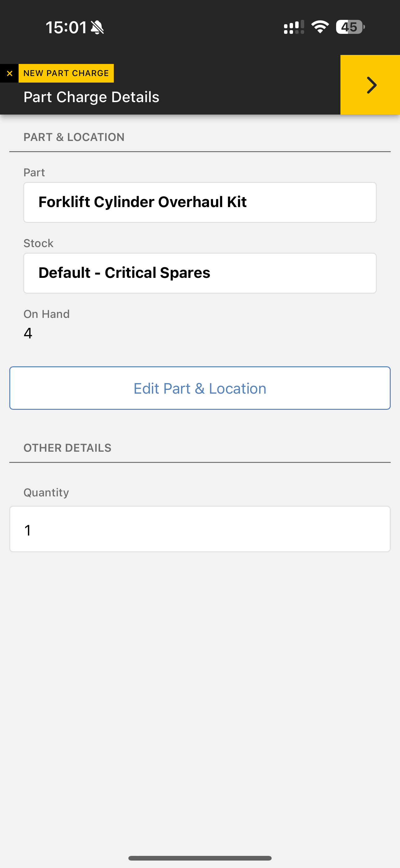Open the Default - Critical Spares stock field
The image size is (400, 868).
pos(200,273)
